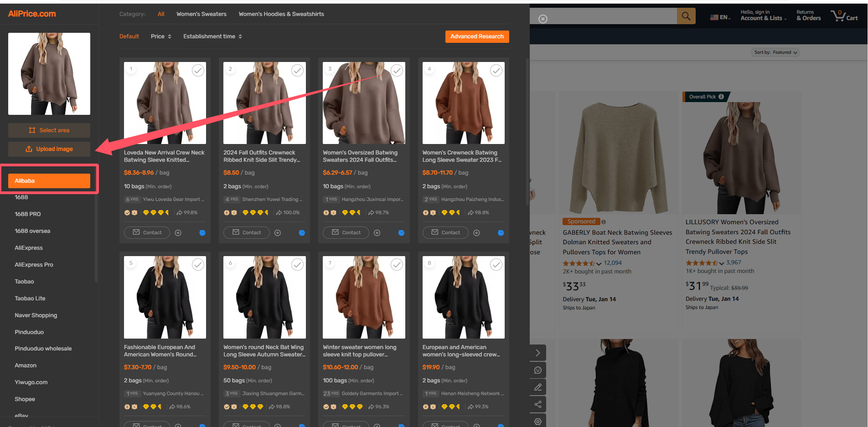Toggle the Price sort arrows
Screen dimensions: 868x427
pyautogui.click(x=161, y=36)
